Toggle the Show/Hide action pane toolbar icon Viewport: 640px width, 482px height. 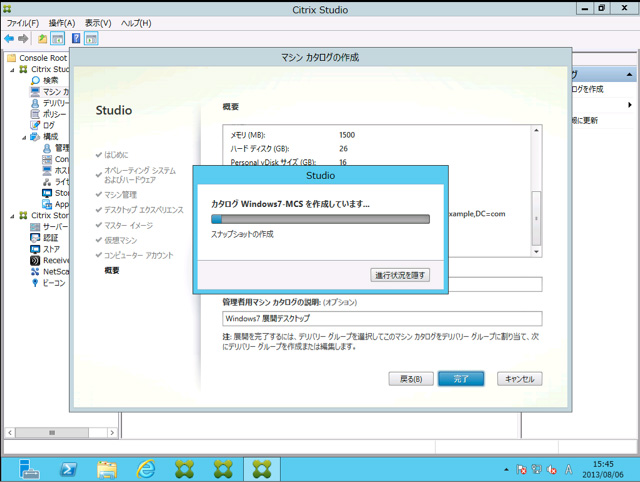(x=91, y=39)
